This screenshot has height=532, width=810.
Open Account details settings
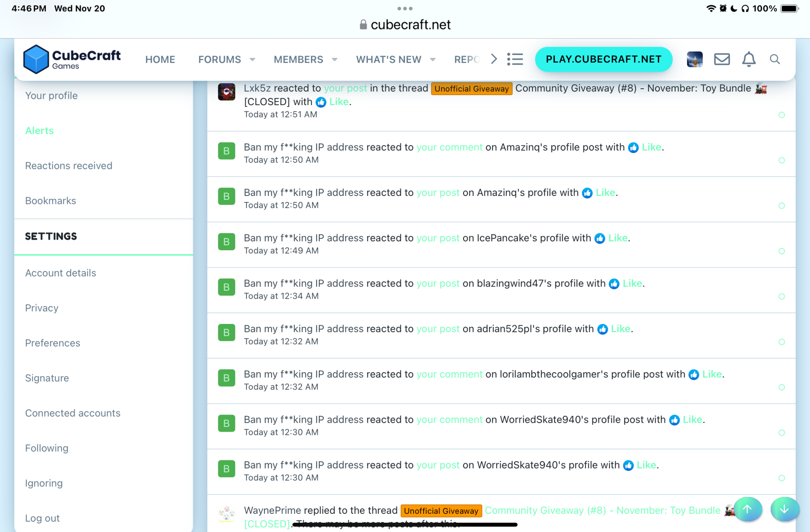[60, 273]
